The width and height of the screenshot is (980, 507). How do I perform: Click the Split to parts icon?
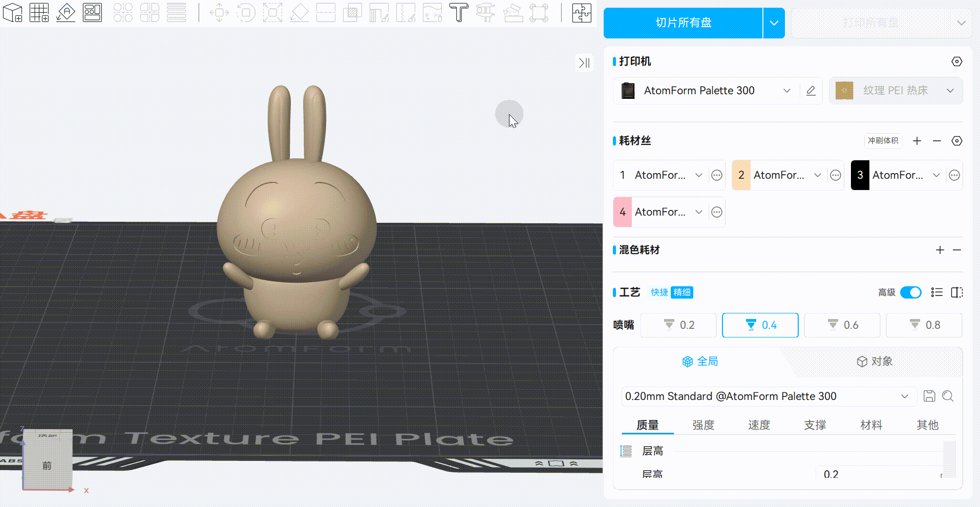pos(150,12)
